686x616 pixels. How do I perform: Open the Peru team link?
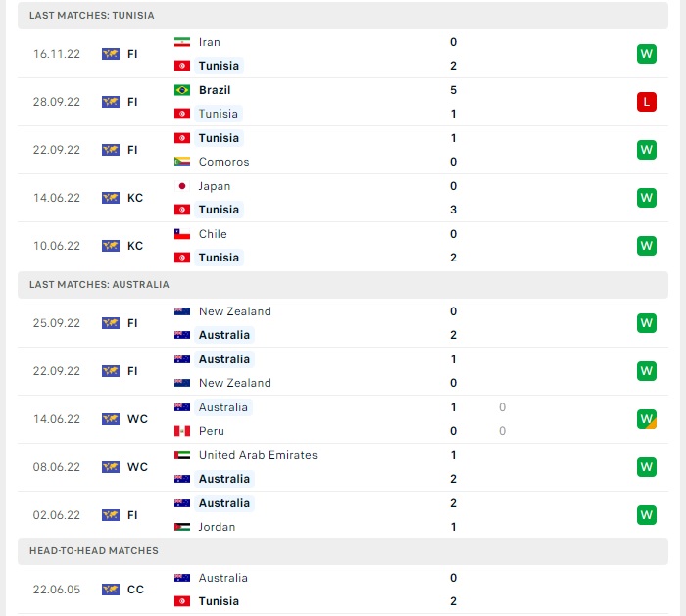212,431
